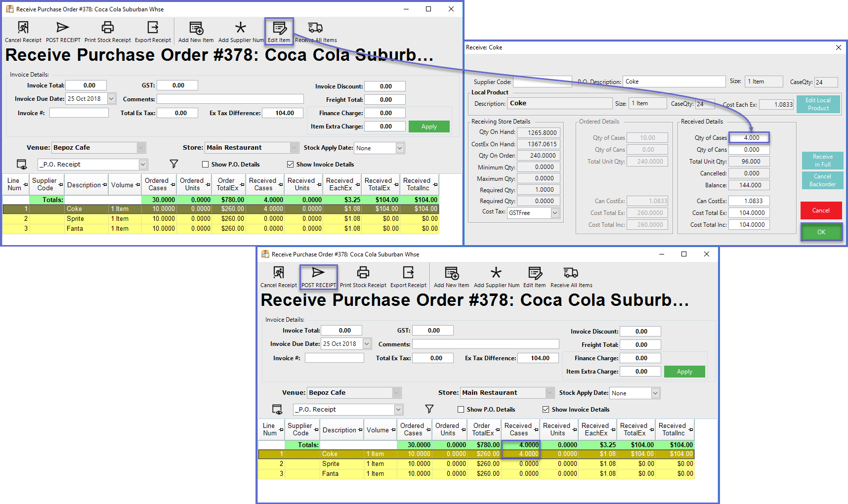Click Ordered Cases column header in bottom window
The height and width of the screenshot is (504, 848).
point(415,430)
